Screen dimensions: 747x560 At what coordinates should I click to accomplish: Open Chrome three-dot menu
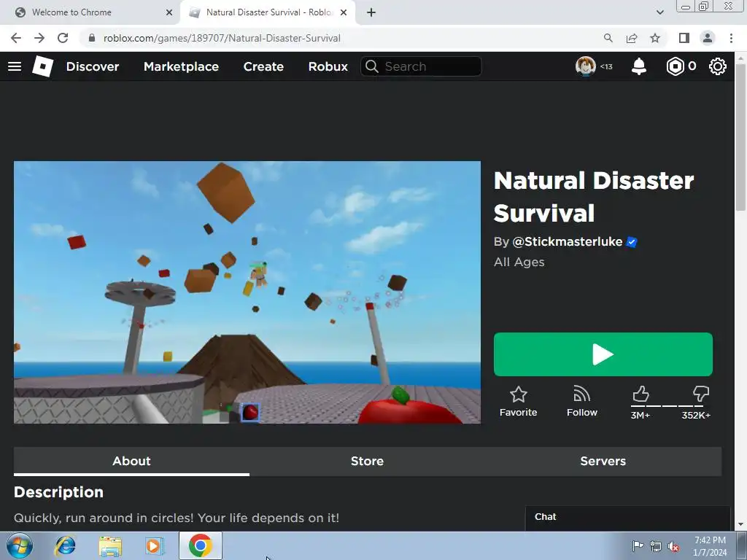731,38
